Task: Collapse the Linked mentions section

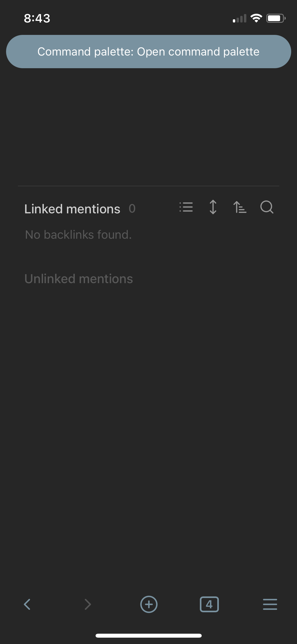Action: (x=72, y=209)
